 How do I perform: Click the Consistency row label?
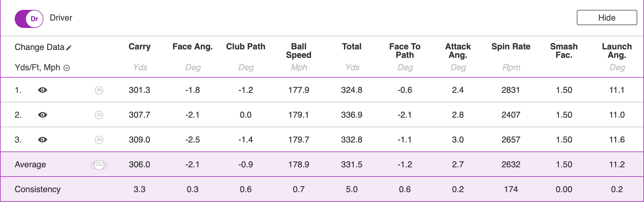[x=38, y=189]
